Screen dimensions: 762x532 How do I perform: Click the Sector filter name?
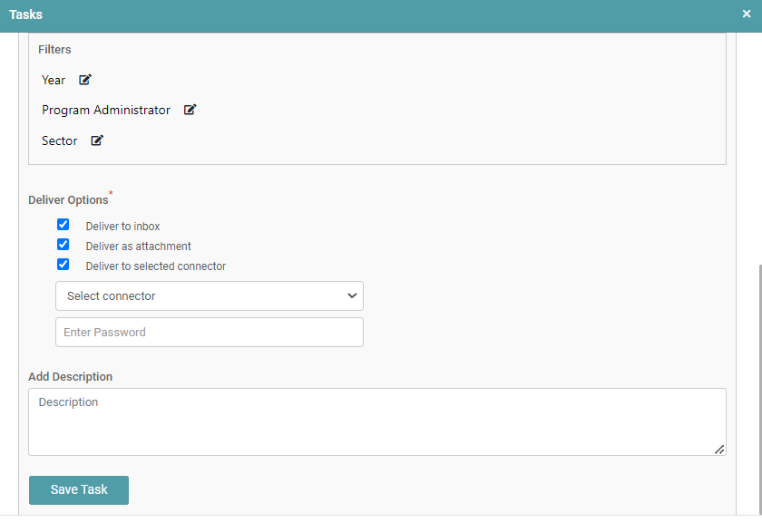click(59, 141)
